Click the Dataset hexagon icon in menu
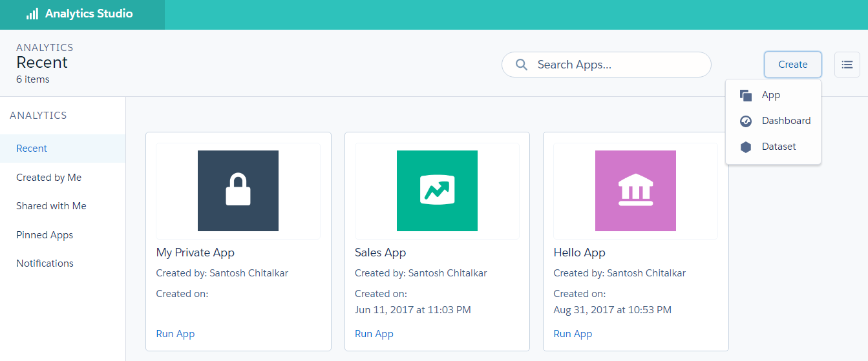Viewport: 868px width, 361px height. [x=746, y=147]
